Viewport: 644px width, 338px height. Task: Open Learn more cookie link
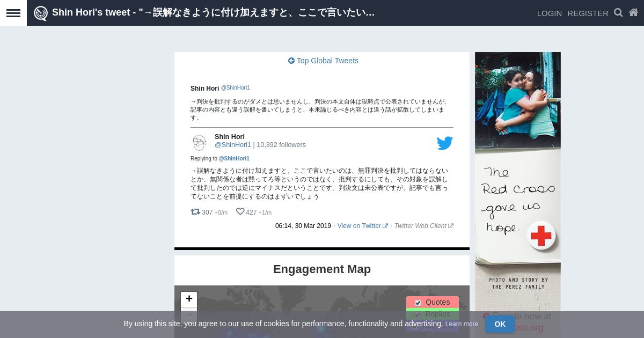[x=462, y=324]
